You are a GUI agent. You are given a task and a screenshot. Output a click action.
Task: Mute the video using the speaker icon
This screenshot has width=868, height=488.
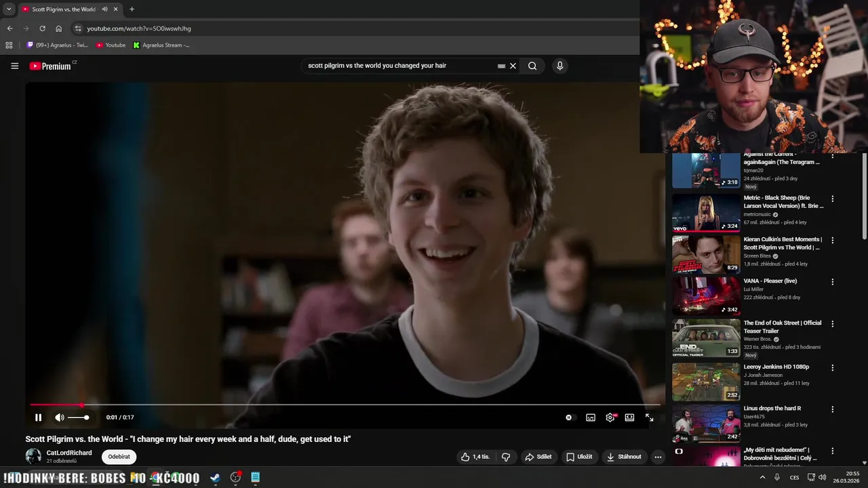point(60,418)
